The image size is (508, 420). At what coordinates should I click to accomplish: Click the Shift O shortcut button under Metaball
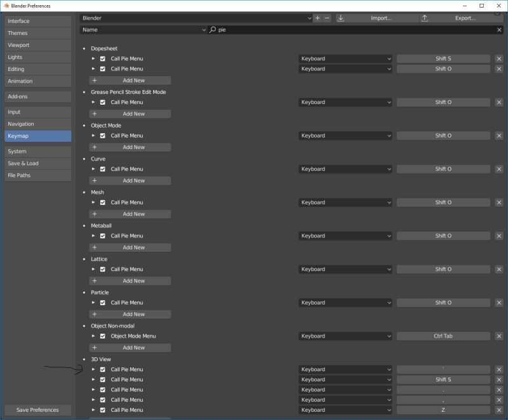(443, 235)
